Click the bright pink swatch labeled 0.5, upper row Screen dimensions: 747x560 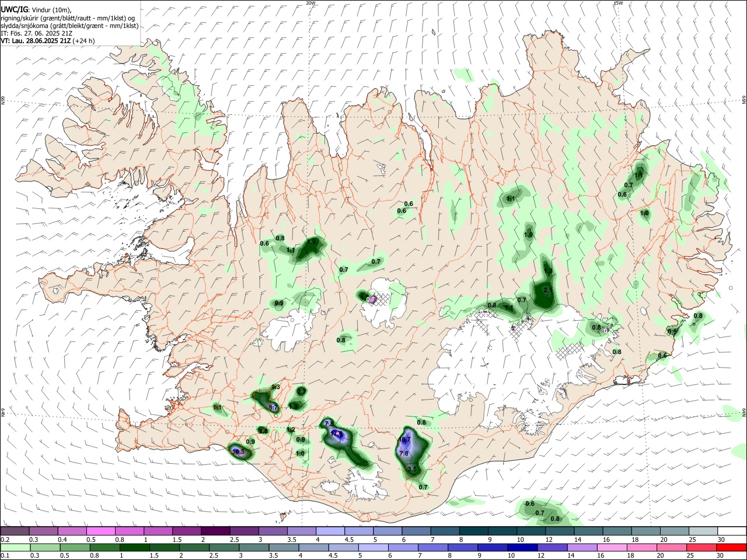click(x=100, y=531)
